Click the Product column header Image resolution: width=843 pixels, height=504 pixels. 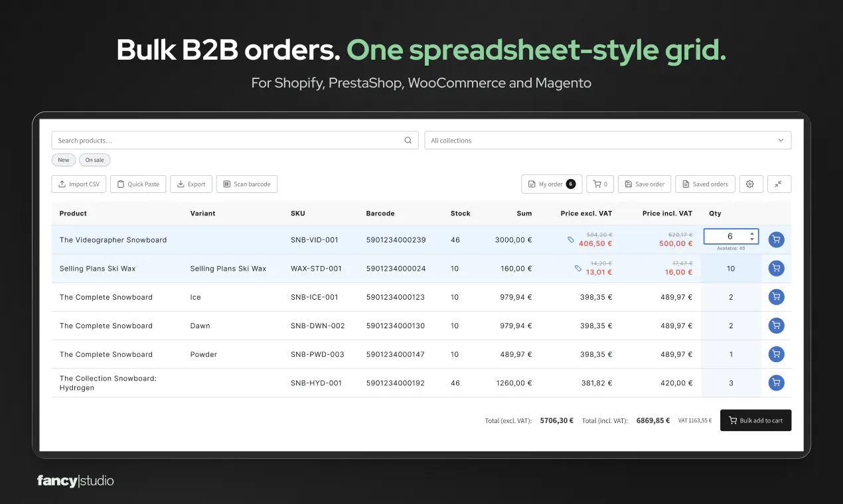(x=73, y=214)
